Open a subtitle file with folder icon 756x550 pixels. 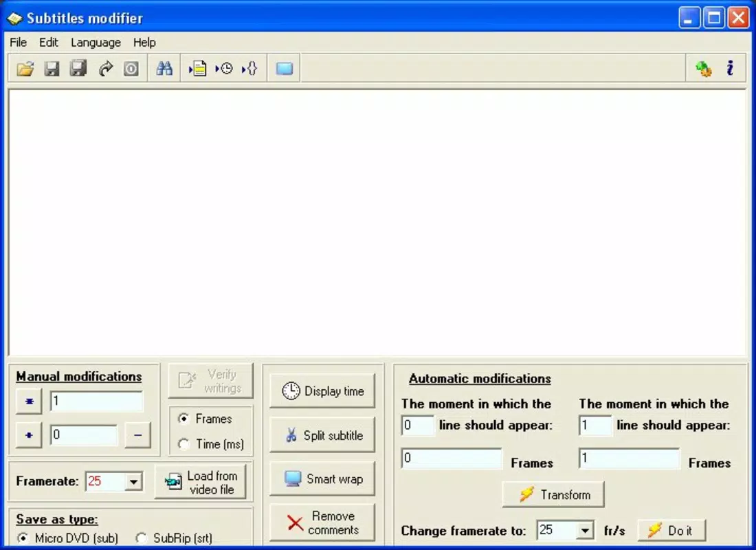(25, 69)
